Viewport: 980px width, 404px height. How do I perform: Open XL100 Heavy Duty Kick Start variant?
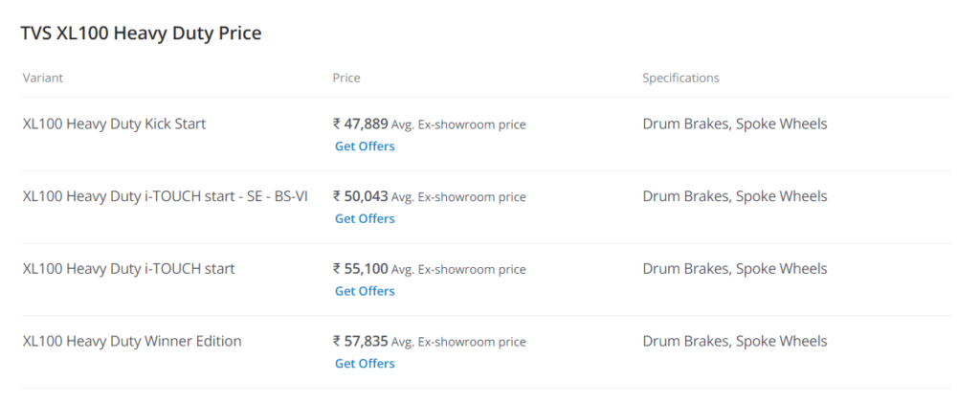[x=115, y=123]
